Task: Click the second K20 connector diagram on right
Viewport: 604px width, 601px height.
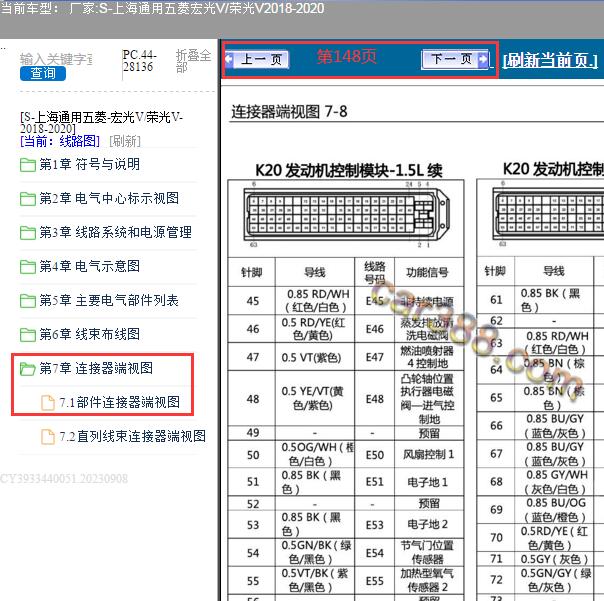Action: coord(548,214)
